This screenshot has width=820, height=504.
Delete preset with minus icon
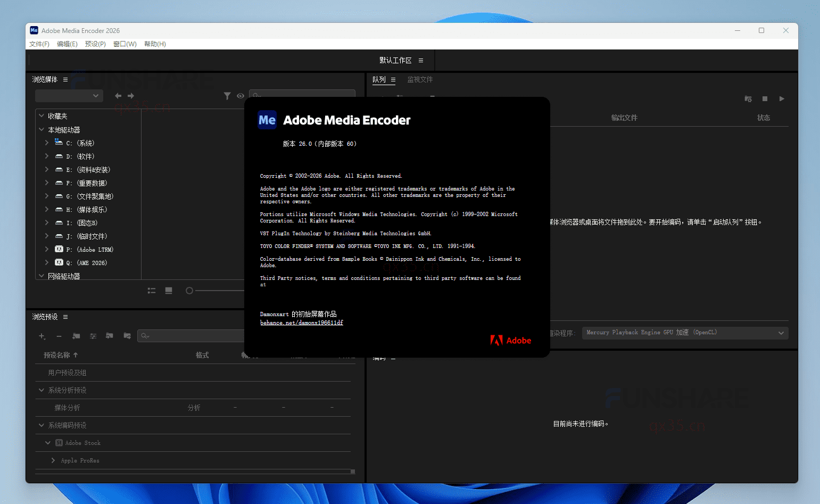(x=59, y=336)
